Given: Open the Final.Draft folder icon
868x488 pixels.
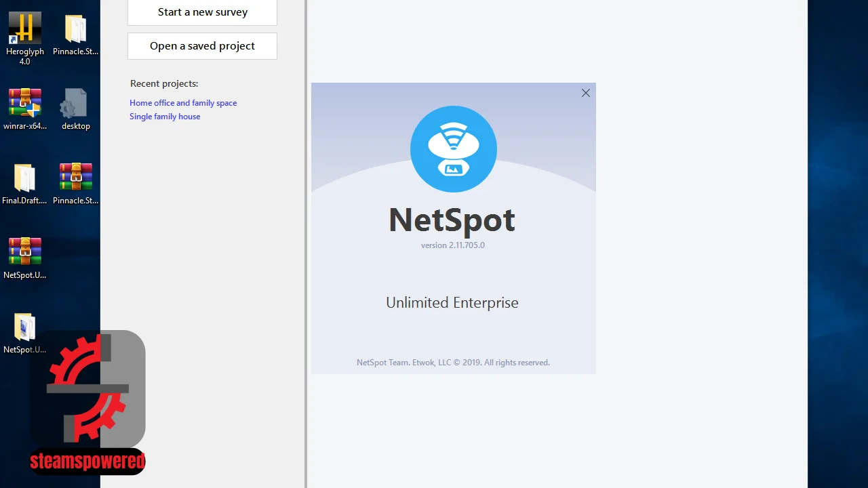Looking at the screenshot, I should [x=25, y=179].
